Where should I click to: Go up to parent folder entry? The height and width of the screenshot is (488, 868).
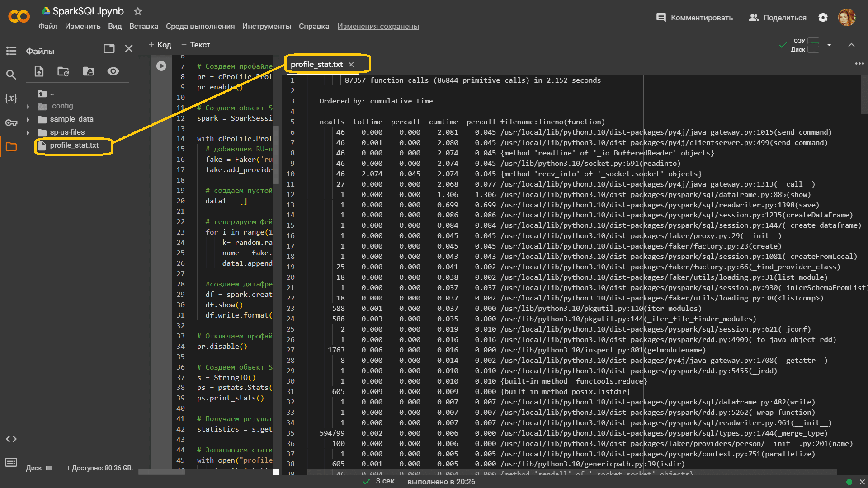(x=45, y=94)
